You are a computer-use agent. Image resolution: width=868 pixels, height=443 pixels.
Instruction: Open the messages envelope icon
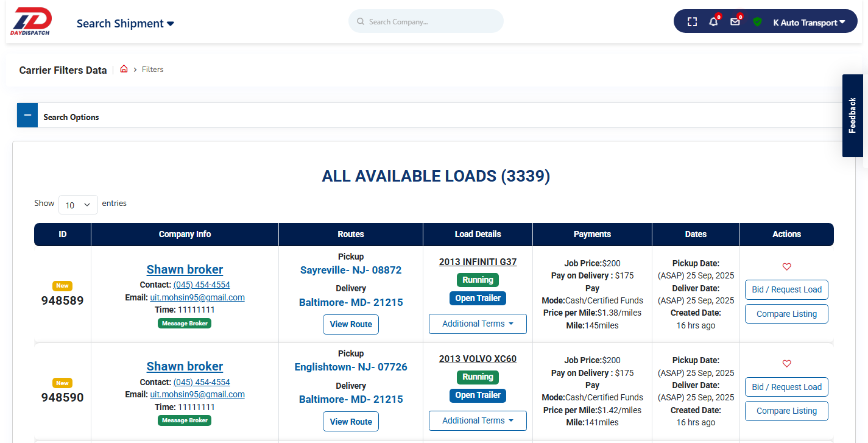(x=735, y=22)
